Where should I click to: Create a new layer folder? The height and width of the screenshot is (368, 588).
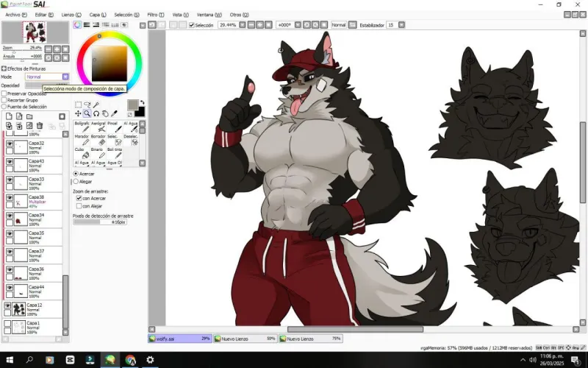29,117
